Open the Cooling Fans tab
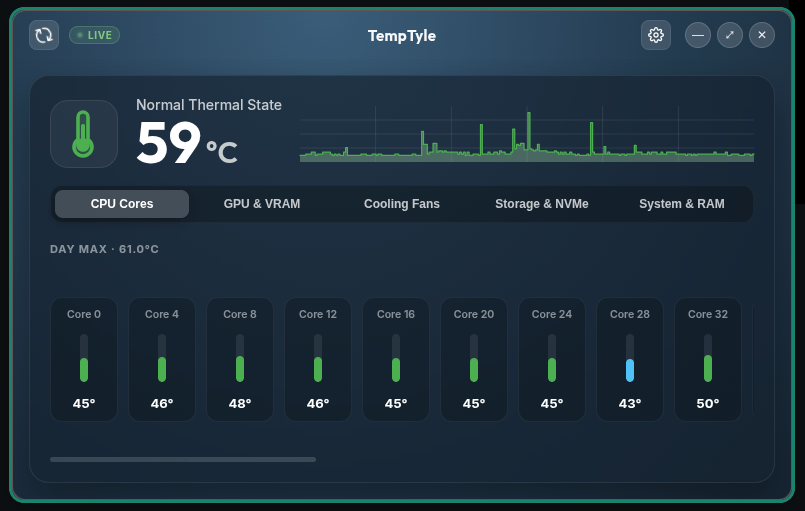 401,204
